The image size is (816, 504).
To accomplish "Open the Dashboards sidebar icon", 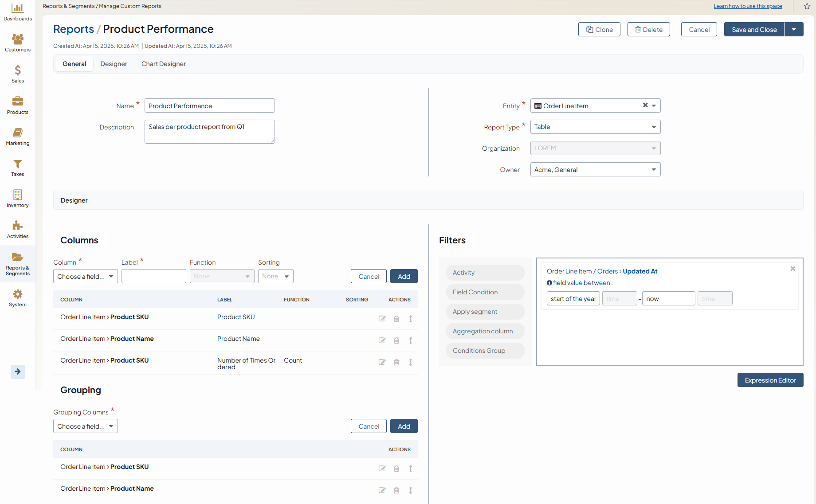I will [x=18, y=12].
